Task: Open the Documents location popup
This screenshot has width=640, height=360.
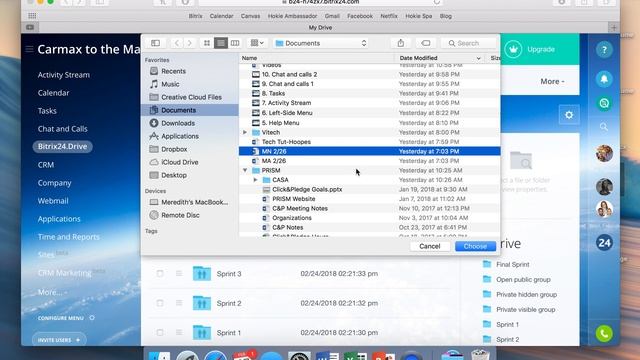Action: click(x=321, y=43)
